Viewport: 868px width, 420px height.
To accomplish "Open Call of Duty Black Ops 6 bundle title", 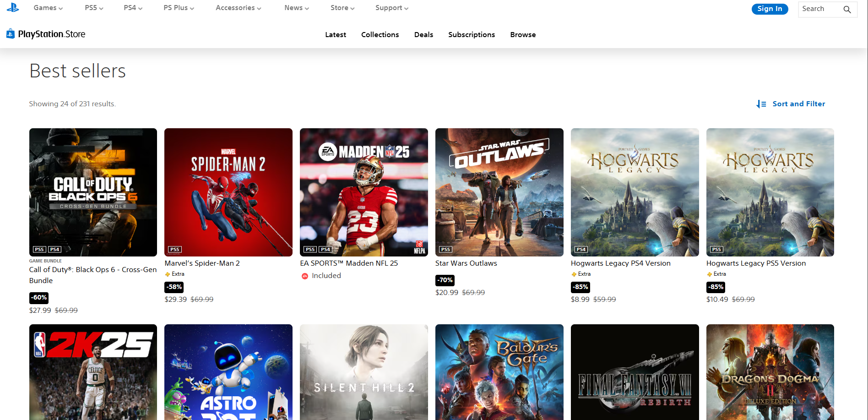I will tap(93, 275).
